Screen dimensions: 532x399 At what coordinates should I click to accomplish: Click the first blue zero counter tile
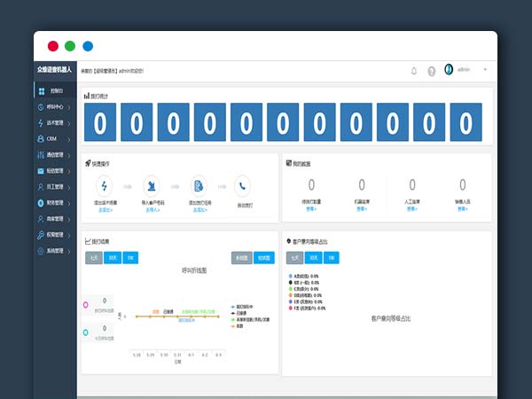(x=100, y=123)
